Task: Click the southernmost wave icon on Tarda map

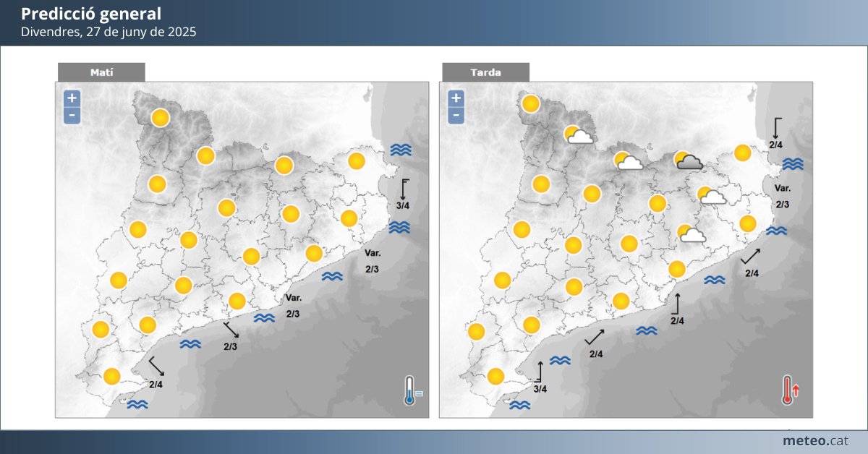Action: (519, 406)
